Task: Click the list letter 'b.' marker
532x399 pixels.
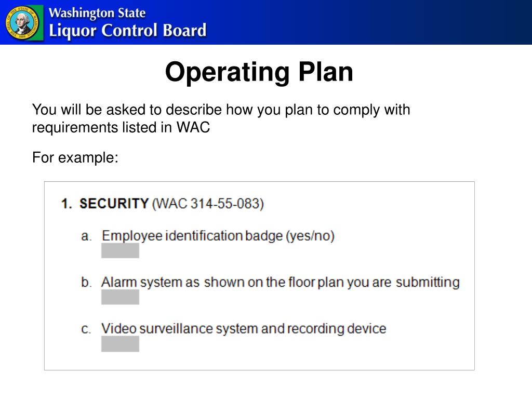Action: 87,282
